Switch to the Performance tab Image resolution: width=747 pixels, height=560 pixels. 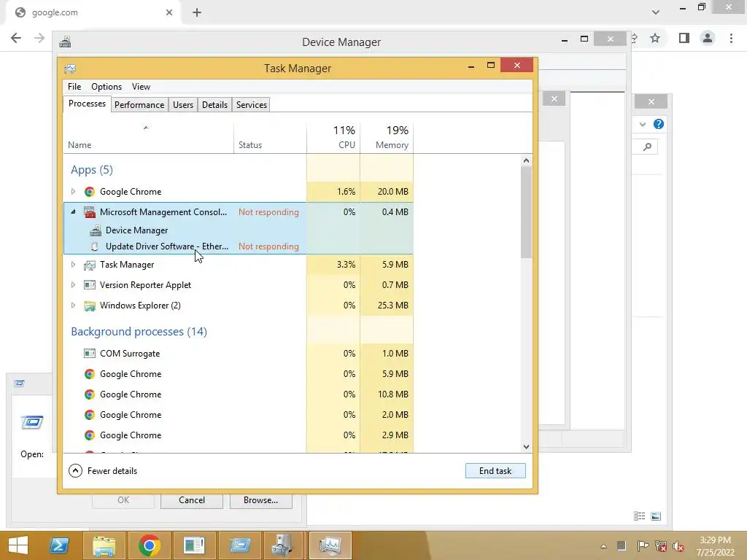click(139, 105)
